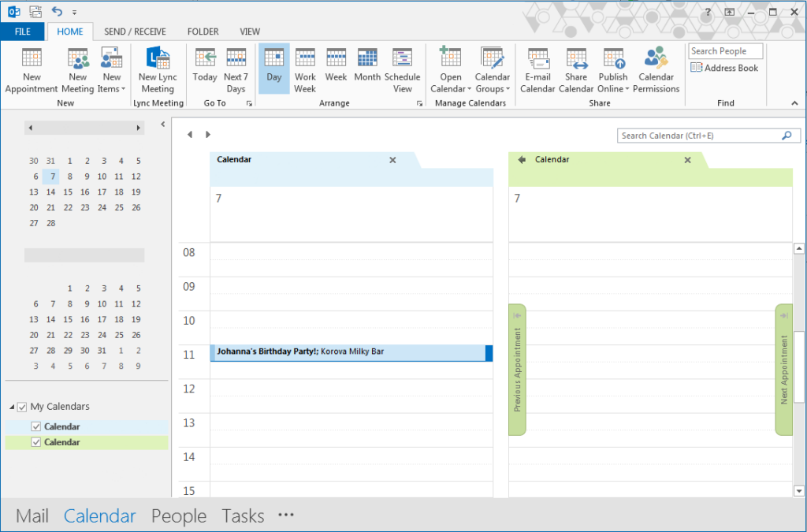Create a New Appointment

[32, 69]
